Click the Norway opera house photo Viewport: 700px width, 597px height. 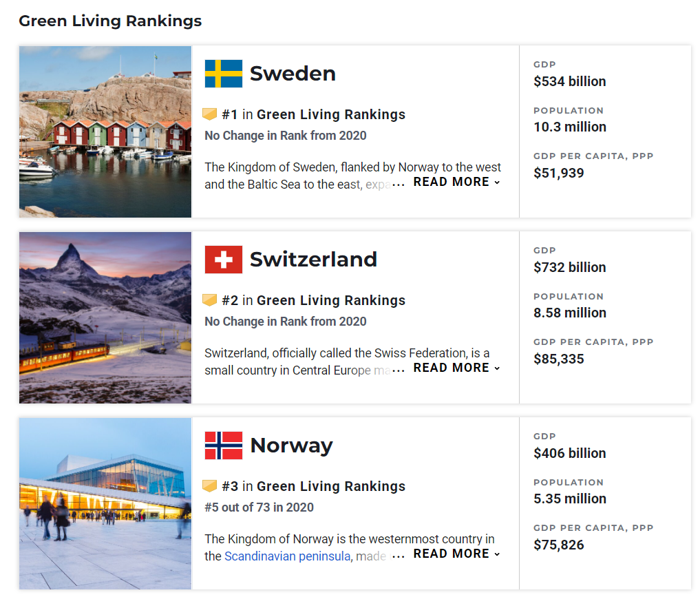(105, 503)
